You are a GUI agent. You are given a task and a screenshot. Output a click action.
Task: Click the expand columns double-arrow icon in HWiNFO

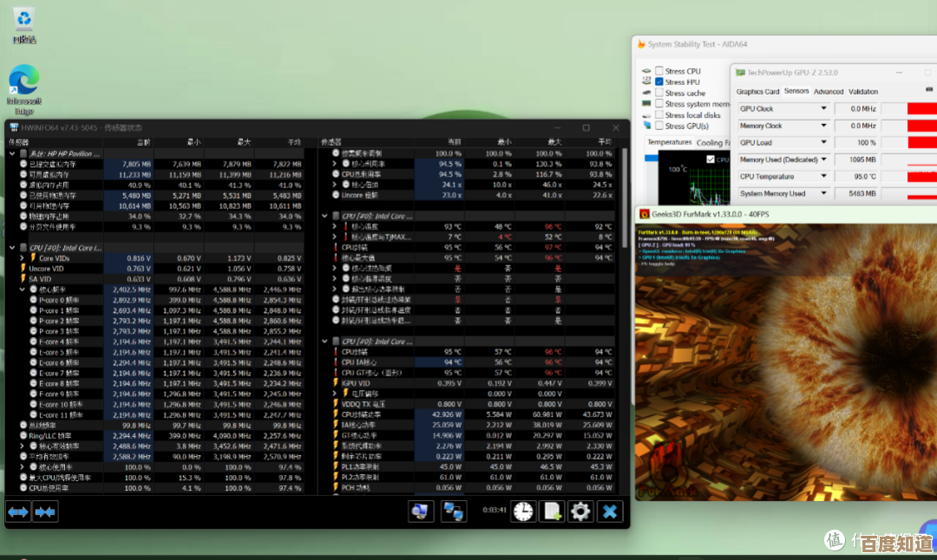coord(18,512)
